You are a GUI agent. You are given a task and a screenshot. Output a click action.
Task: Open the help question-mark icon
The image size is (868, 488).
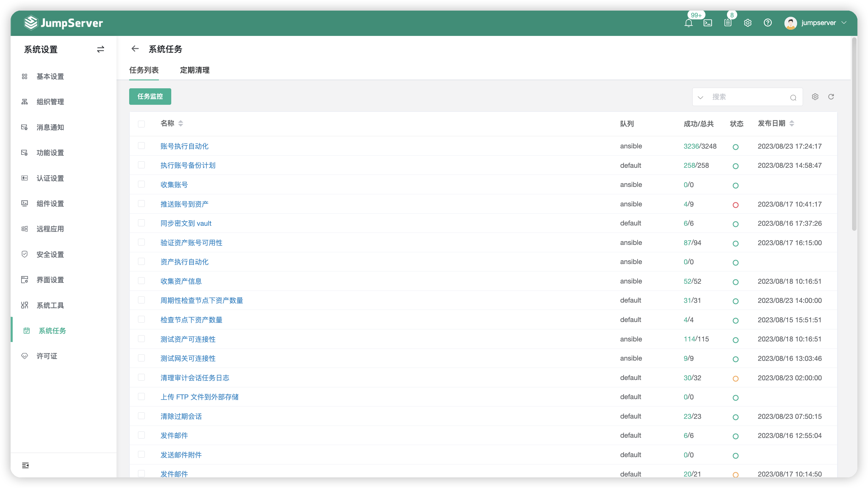(x=768, y=23)
